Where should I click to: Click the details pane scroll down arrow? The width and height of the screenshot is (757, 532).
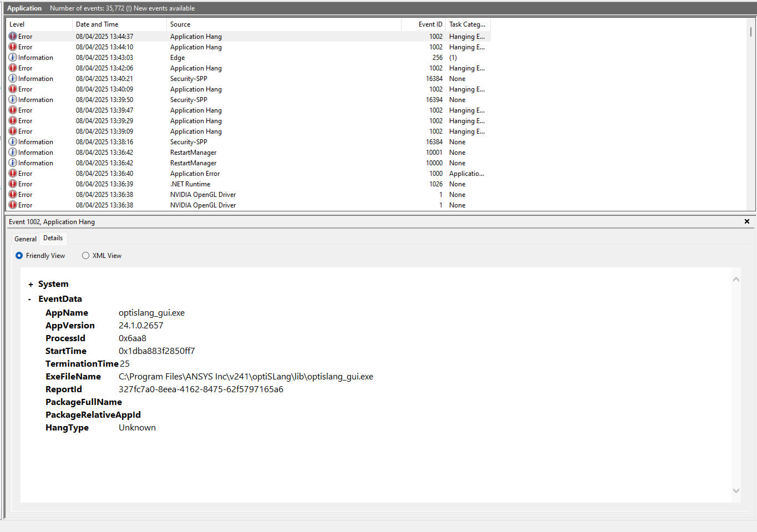736,490
